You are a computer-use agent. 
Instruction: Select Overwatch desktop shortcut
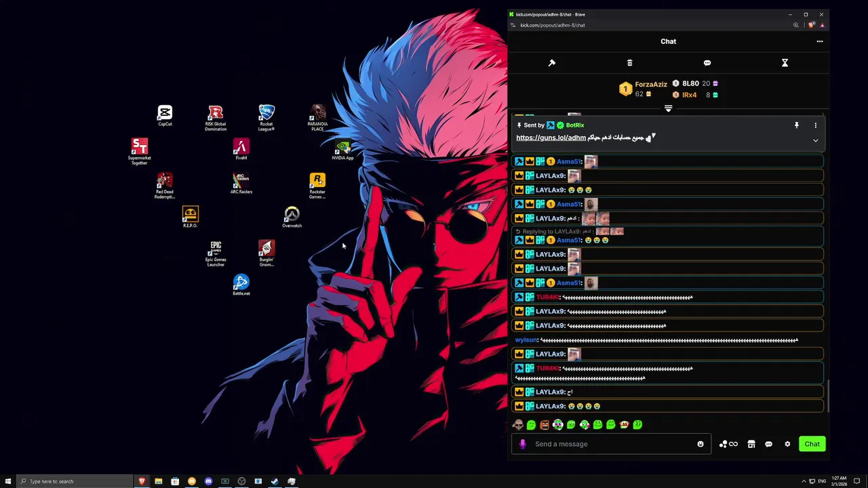point(292,218)
